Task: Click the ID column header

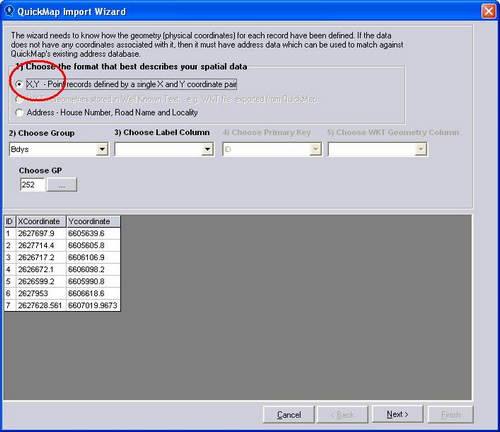Action: click(9, 221)
